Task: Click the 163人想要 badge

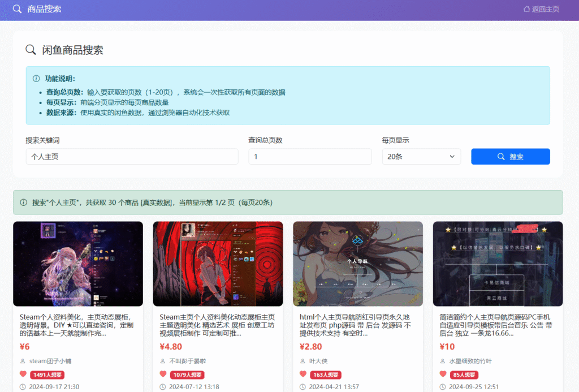Action: tap(326, 374)
